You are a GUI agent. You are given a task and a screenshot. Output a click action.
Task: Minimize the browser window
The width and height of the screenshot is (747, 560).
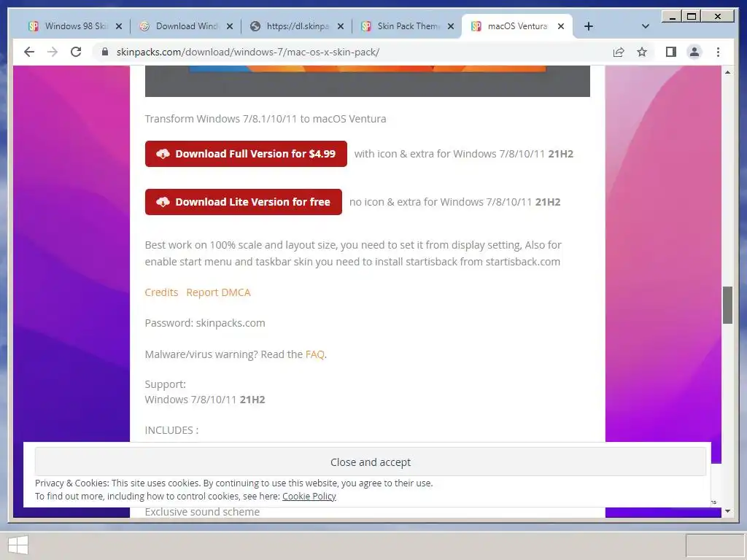coord(672,17)
